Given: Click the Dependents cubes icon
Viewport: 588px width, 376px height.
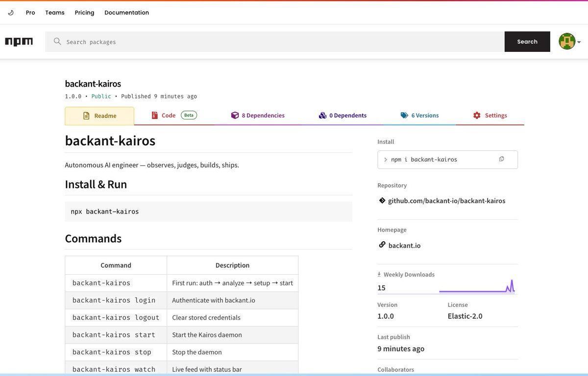Looking at the screenshot, I should pyautogui.click(x=322, y=116).
